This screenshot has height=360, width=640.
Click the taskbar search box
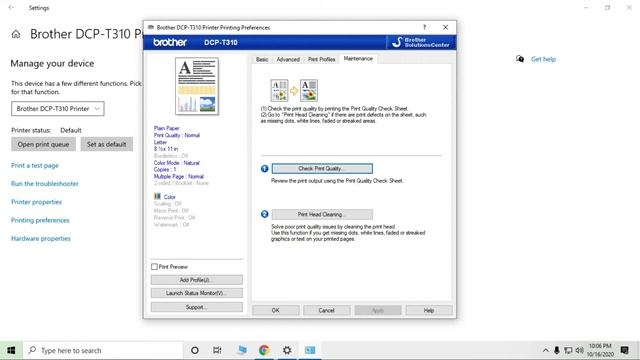pyautogui.click(x=103, y=350)
